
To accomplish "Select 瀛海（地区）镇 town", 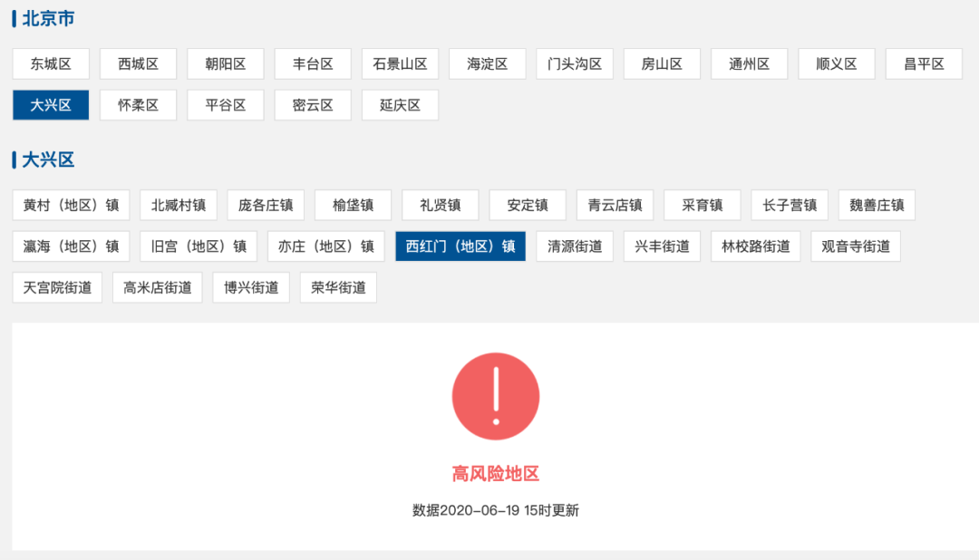I will coord(72,246).
